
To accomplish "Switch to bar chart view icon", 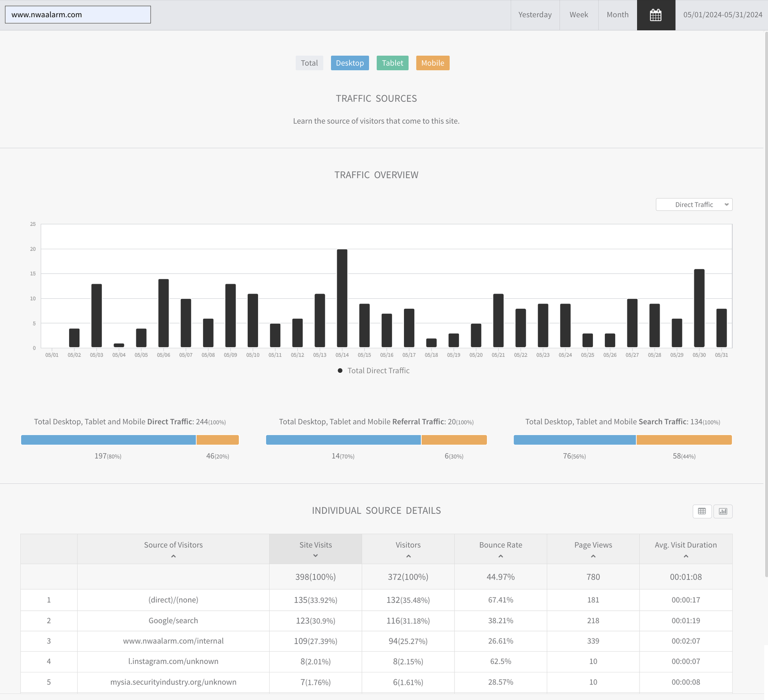I will (x=723, y=511).
